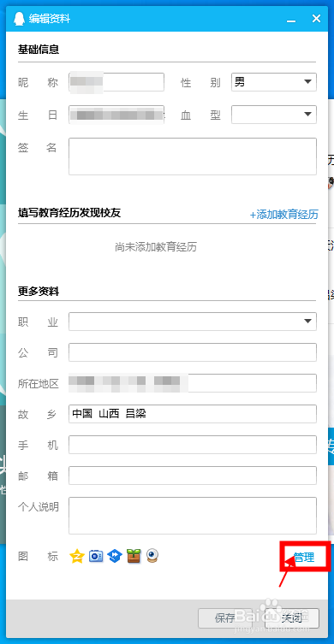334x644 pixels.
Task: Click the webcam eye icon
Action: [152, 556]
